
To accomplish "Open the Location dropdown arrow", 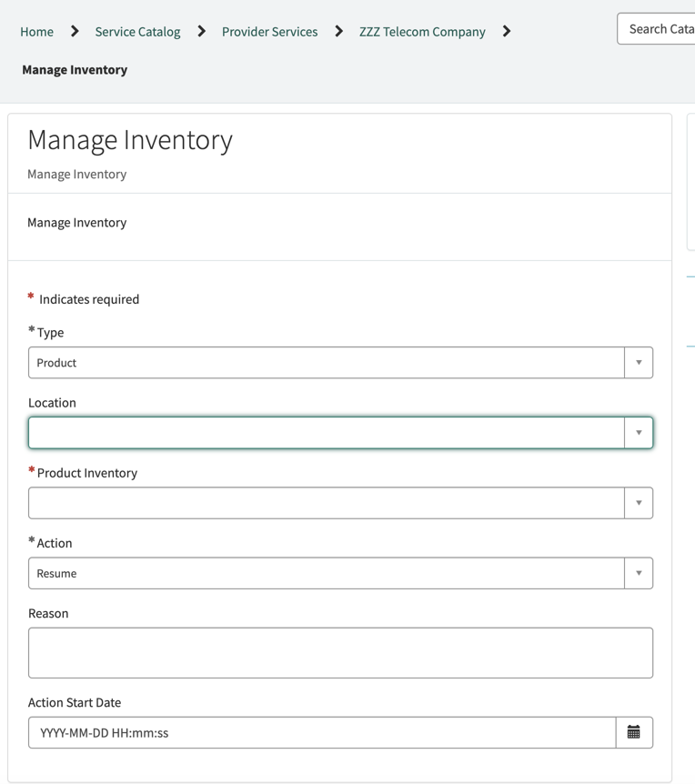I will tap(639, 433).
